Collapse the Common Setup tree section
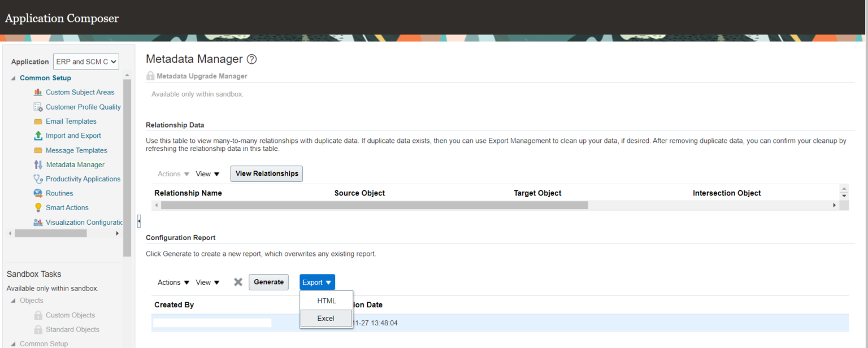 (x=14, y=78)
